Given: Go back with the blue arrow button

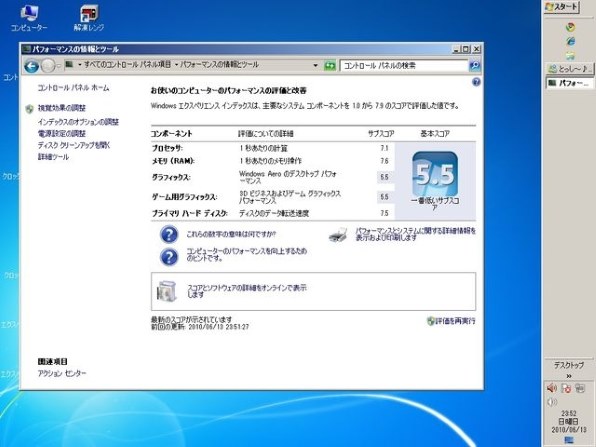Looking at the screenshot, I should pyautogui.click(x=32, y=66).
